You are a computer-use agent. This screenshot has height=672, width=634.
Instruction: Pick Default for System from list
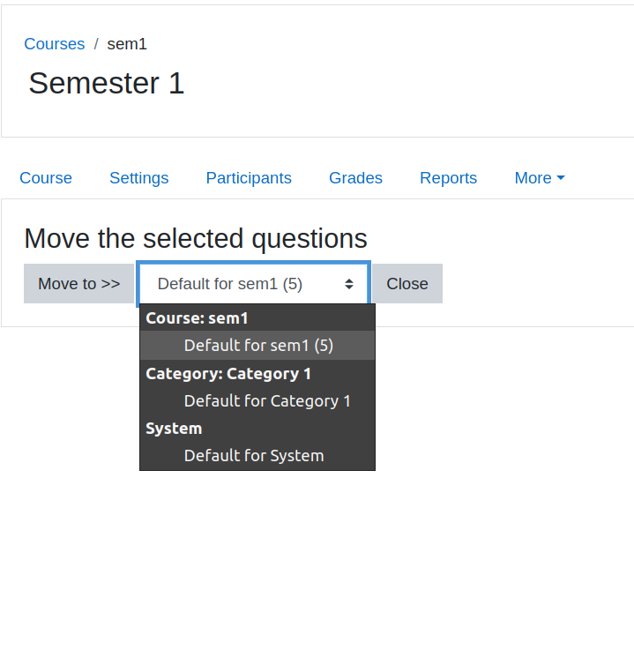257,456
